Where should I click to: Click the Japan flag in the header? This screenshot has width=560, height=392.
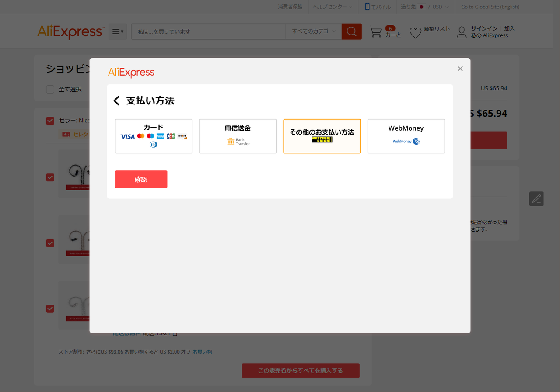click(421, 7)
